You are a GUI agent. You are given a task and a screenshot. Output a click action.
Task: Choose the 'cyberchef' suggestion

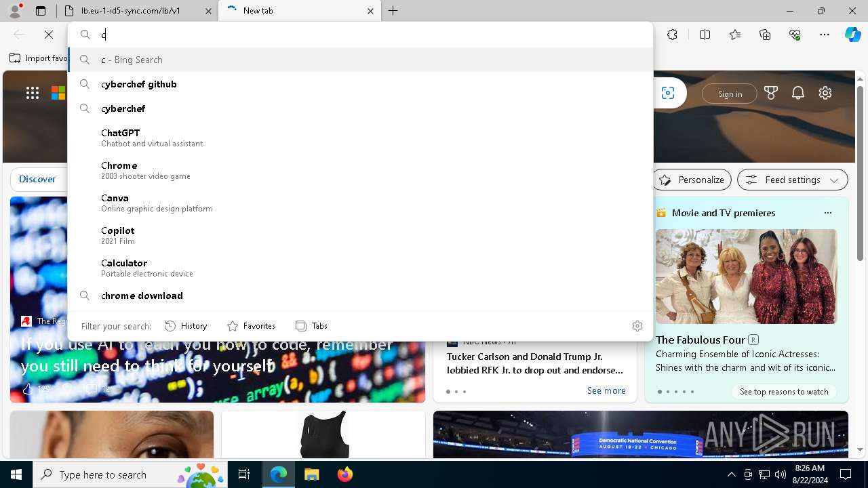pyautogui.click(x=361, y=108)
